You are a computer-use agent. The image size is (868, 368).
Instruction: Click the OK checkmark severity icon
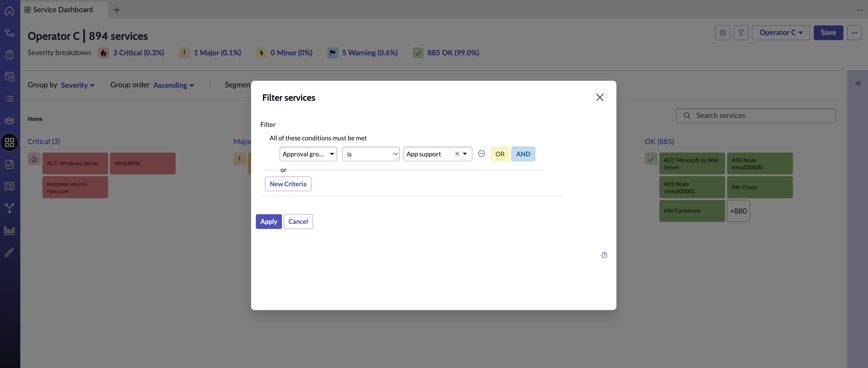pyautogui.click(x=418, y=53)
